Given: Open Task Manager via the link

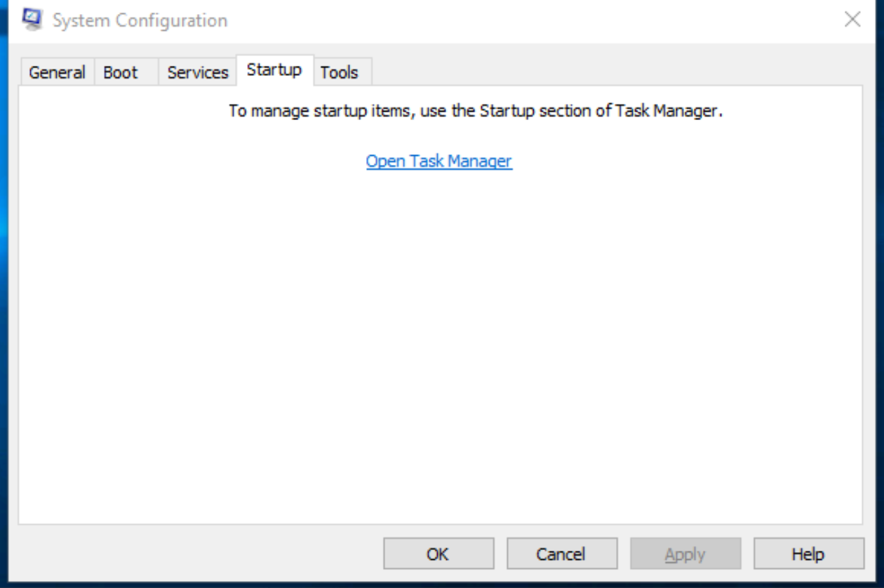Looking at the screenshot, I should (439, 161).
